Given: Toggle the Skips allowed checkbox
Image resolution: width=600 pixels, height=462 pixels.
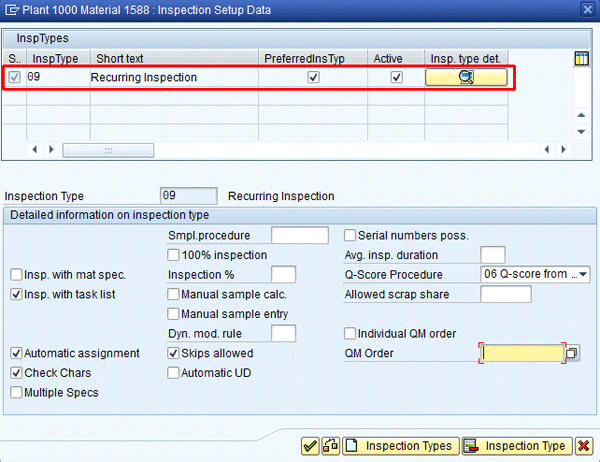Looking at the screenshot, I should 174,353.
